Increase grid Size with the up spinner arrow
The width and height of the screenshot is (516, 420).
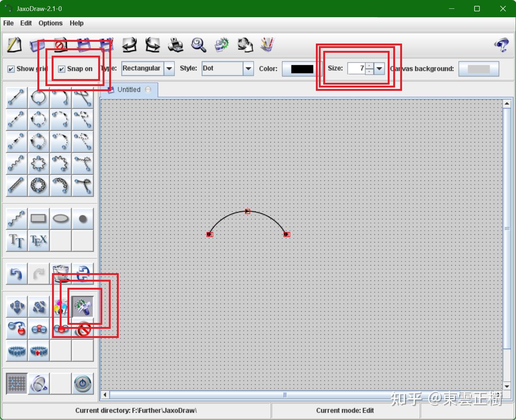pos(369,66)
